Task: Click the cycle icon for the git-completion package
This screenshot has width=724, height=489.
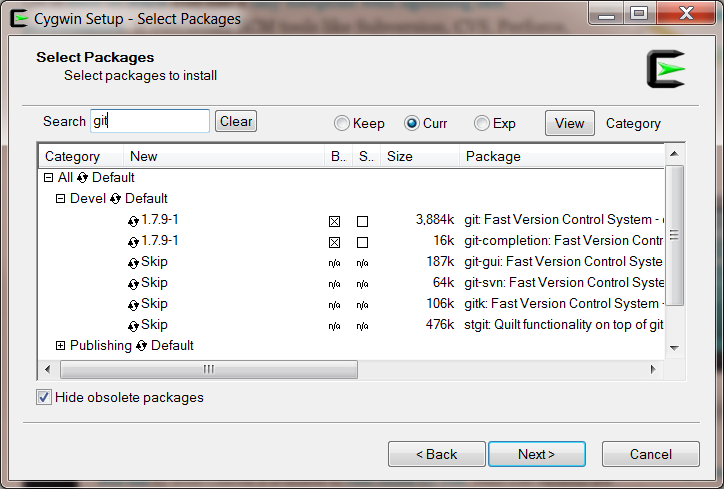Action: point(133,242)
